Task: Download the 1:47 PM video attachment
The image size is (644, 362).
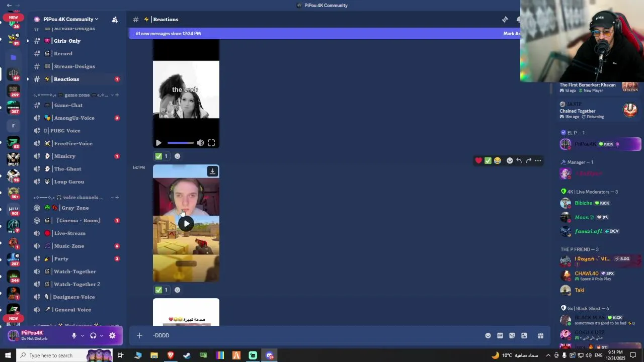Action: point(212,171)
